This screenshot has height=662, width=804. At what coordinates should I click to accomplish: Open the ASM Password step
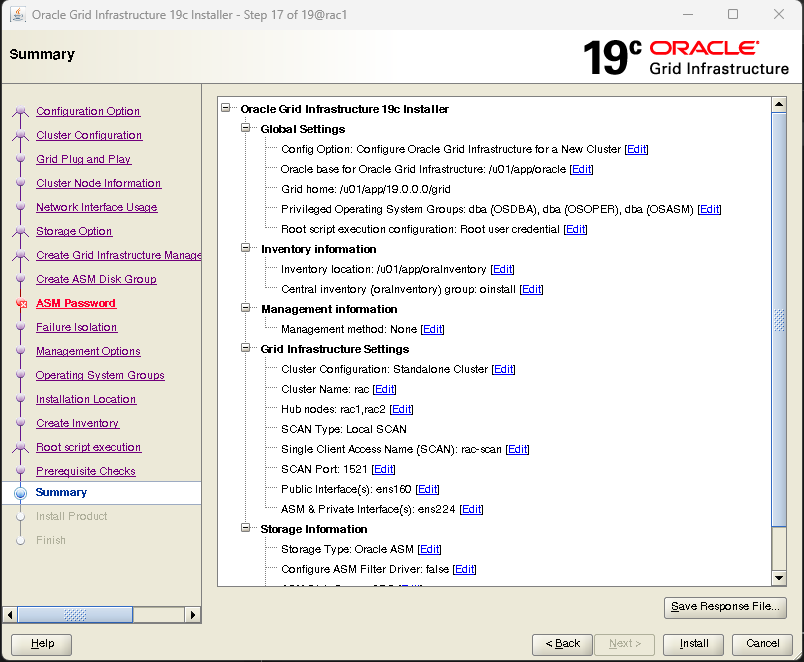click(x=76, y=304)
